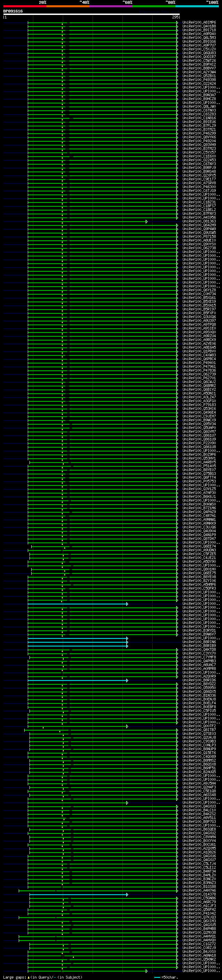Open hit UniRef100_P49204
The width and height of the screenshot is (222, 980).
click(199, 141)
